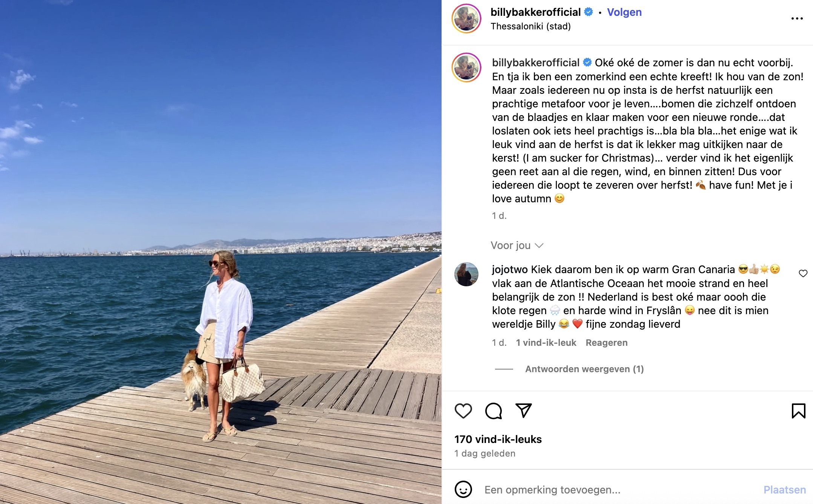The height and width of the screenshot is (504, 813).
Task: Like jojotwo's comment with small heart
Action: (x=803, y=273)
